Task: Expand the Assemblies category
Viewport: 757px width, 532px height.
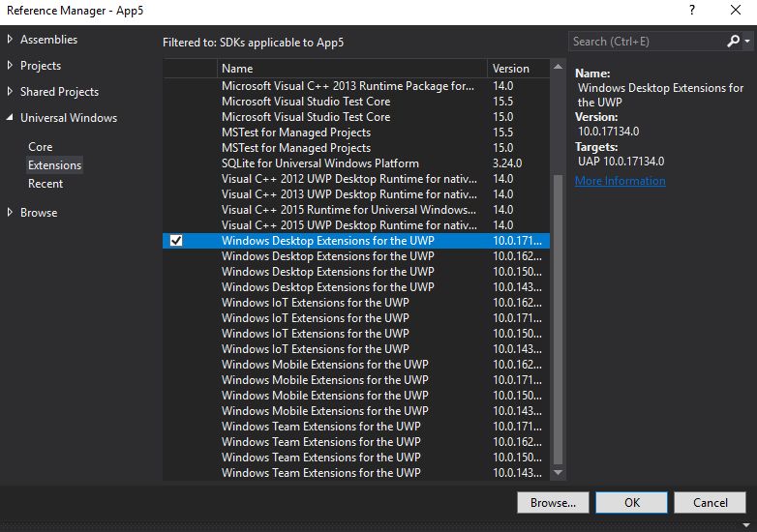Action: 10,39
